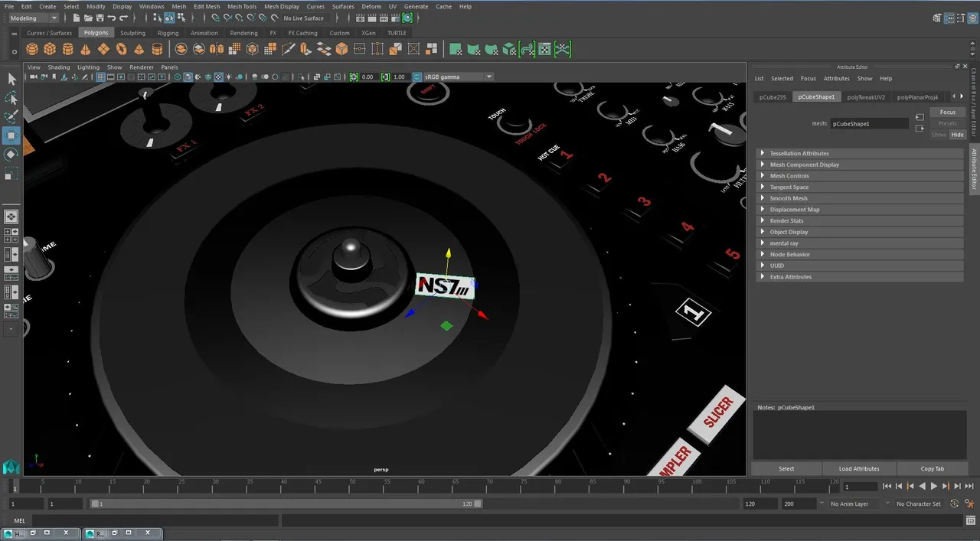Expand the Object Display section
The image size is (980, 541).
tap(859, 232)
